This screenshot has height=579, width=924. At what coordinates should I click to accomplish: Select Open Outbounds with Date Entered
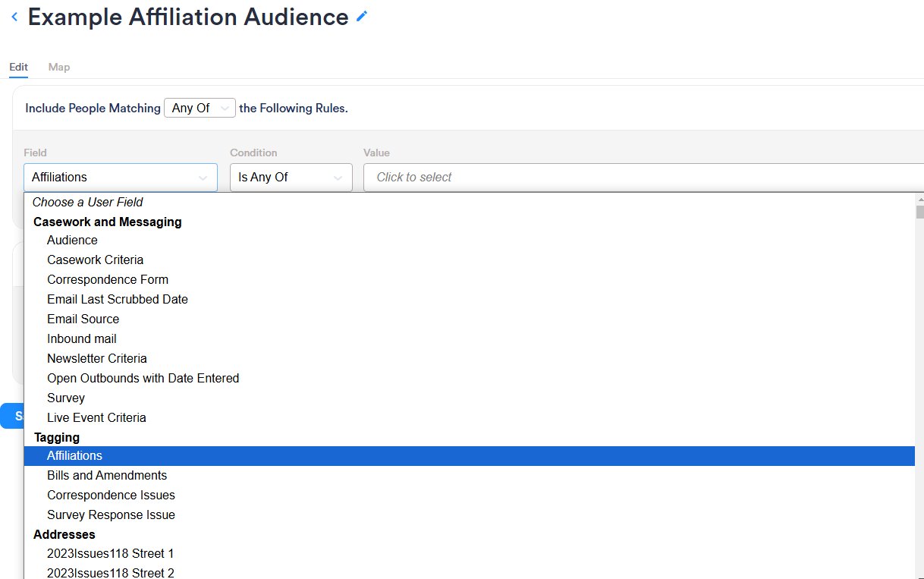tap(143, 378)
